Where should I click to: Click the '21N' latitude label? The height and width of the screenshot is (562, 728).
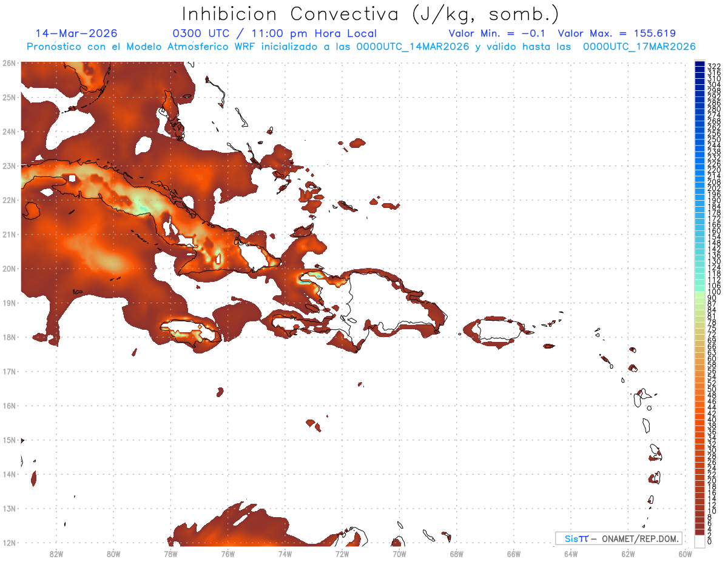click(x=8, y=234)
